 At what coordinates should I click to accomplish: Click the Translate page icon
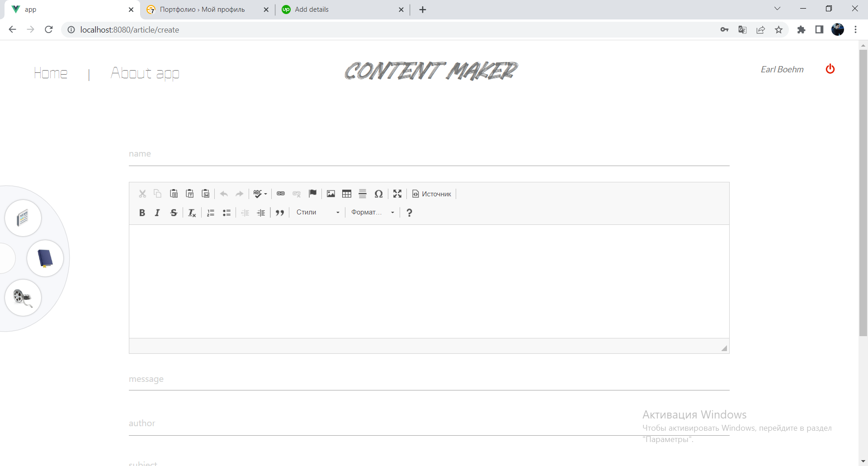[x=742, y=30]
